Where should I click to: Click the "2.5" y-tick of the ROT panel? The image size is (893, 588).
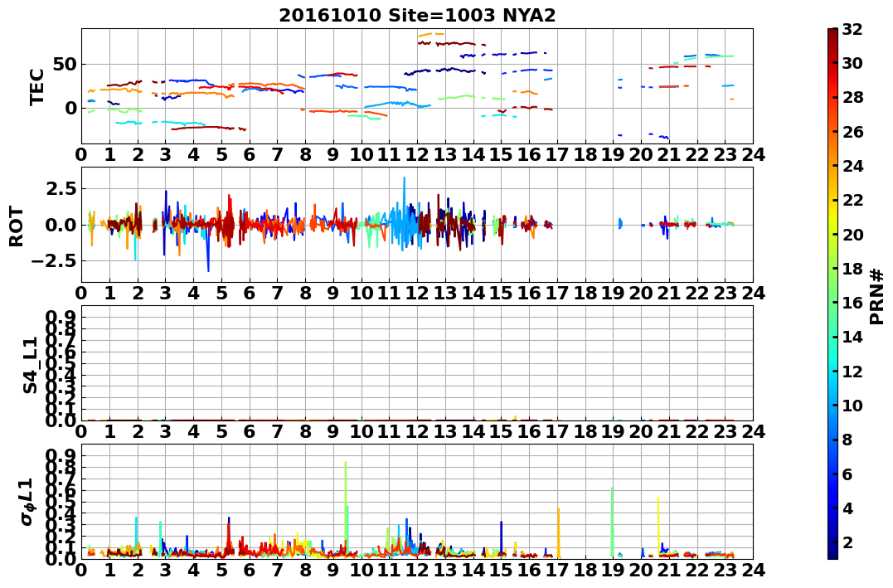(x=63, y=188)
